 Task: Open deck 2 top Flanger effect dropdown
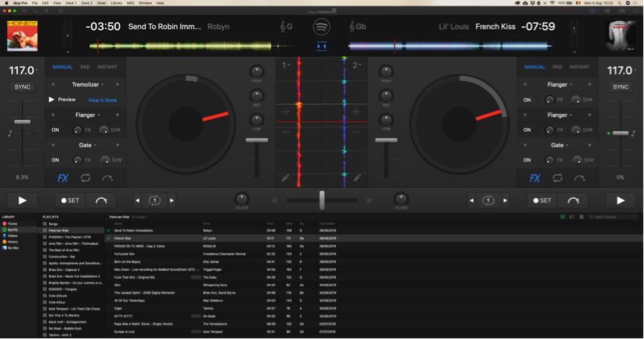[559, 85]
